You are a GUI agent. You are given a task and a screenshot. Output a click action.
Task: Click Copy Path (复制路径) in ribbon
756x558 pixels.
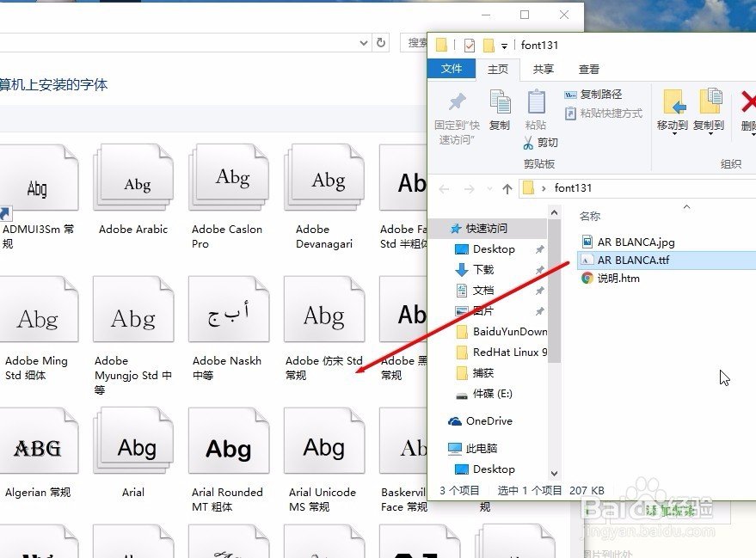click(x=593, y=95)
